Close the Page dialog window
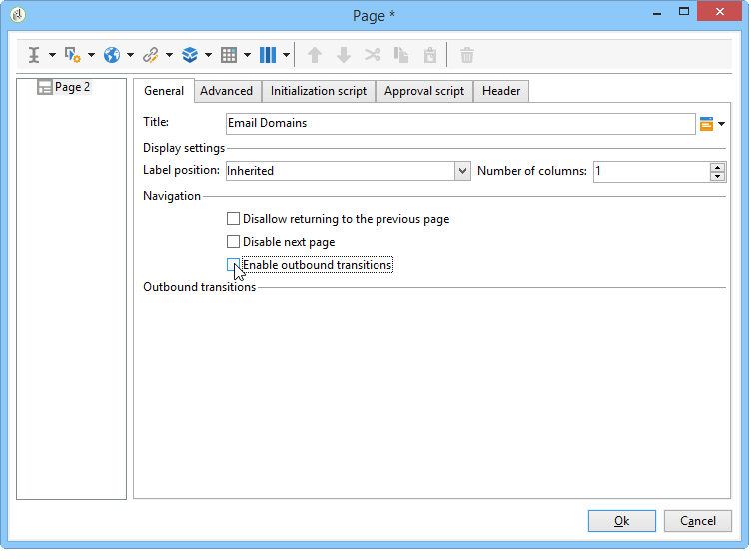The height and width of the screenshot is (560, 756). pyautogui.click(x=719, y=12)
